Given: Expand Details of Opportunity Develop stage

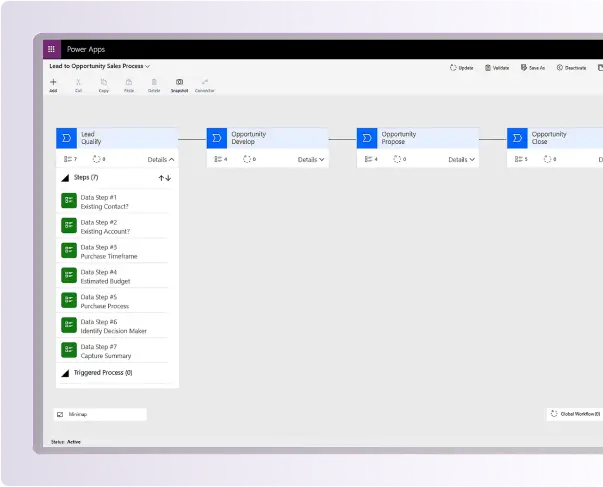Looking at the screenshot, I should [x=311, y=159].
